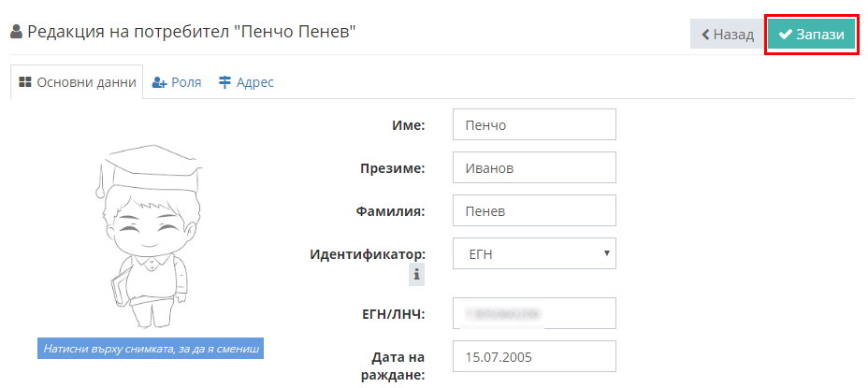The height and width of the screenshot is (388, 868).
Task: Click the Презиме field with Иванов
Action: pos(534,167)
